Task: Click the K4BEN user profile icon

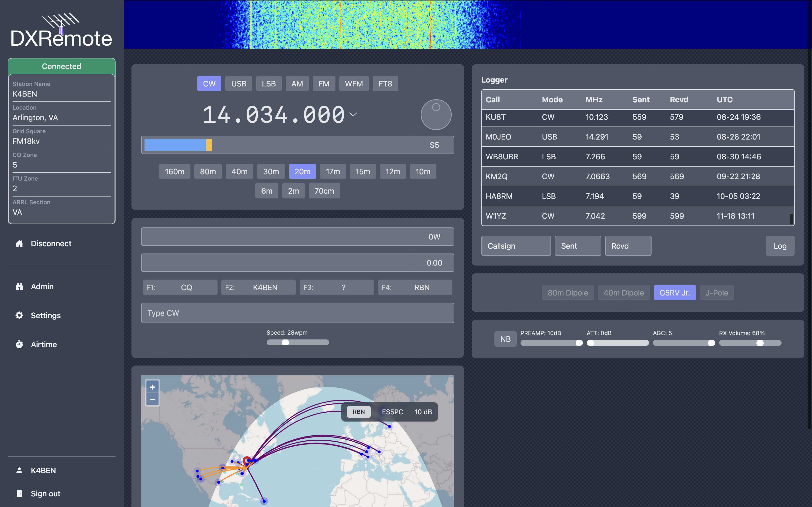Action: [x=20, y=471]
